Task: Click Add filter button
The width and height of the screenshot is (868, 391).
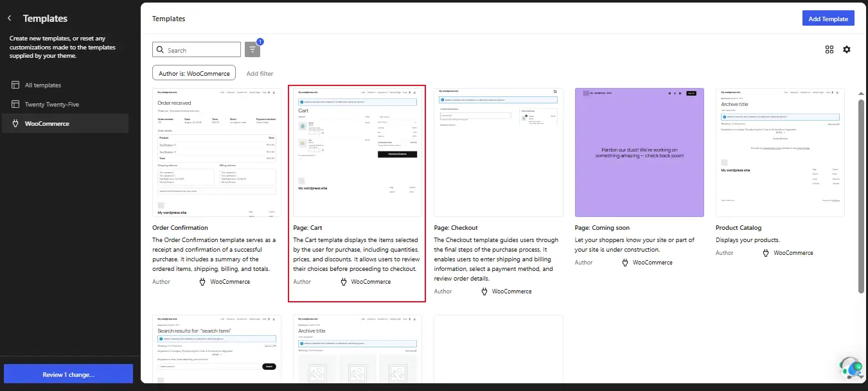Action: point(260,73)
